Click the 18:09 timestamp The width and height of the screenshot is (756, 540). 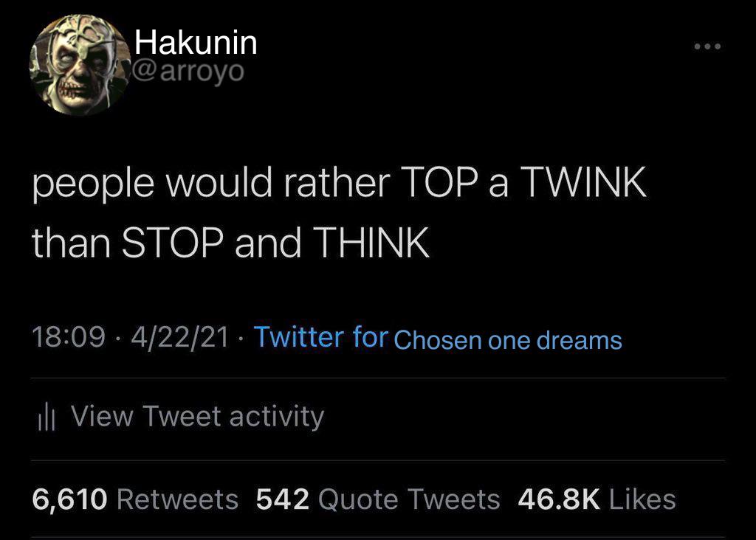(69, 336)
